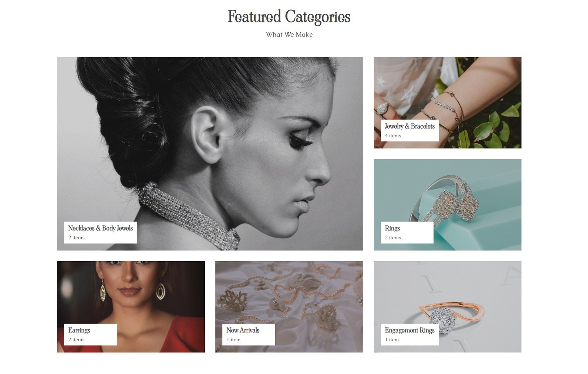Click the '2 items' count under Earrings
The width and height of the screenshot is (588, 374).
point(76,340)
